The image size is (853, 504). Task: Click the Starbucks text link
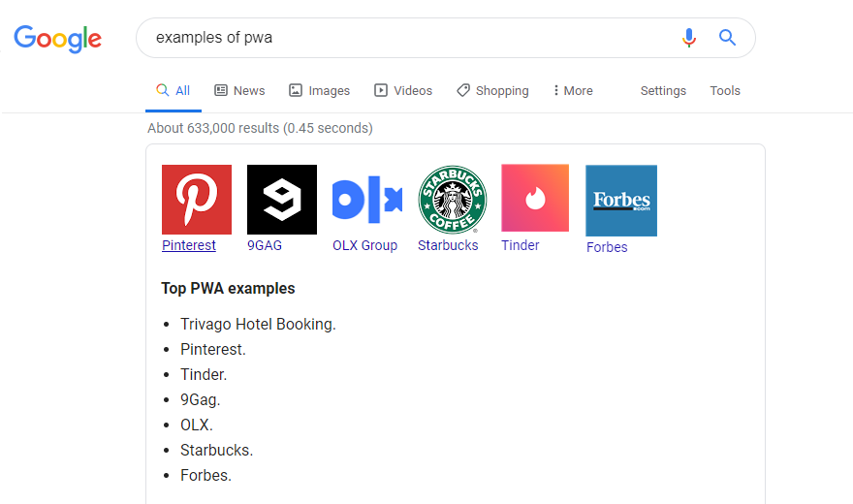point(448,245)
